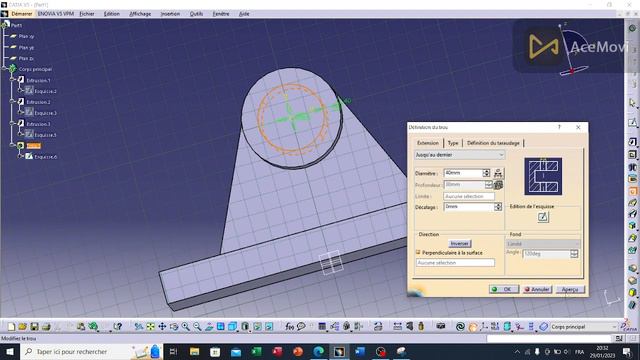Select the arrow pointer tool in right toolbar
Viewport: 640px width, 360px height.
point(633,103)
